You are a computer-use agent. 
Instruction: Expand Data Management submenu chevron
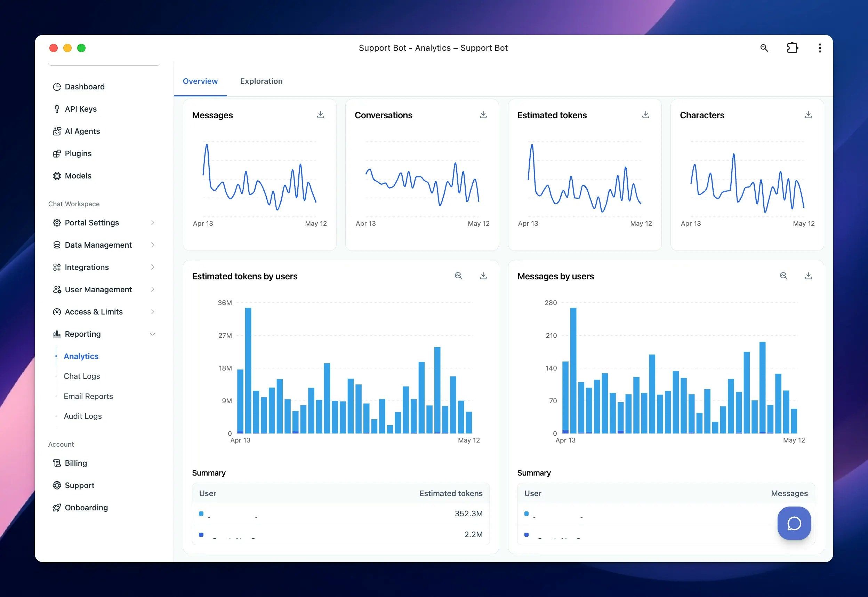coord(153,245)
